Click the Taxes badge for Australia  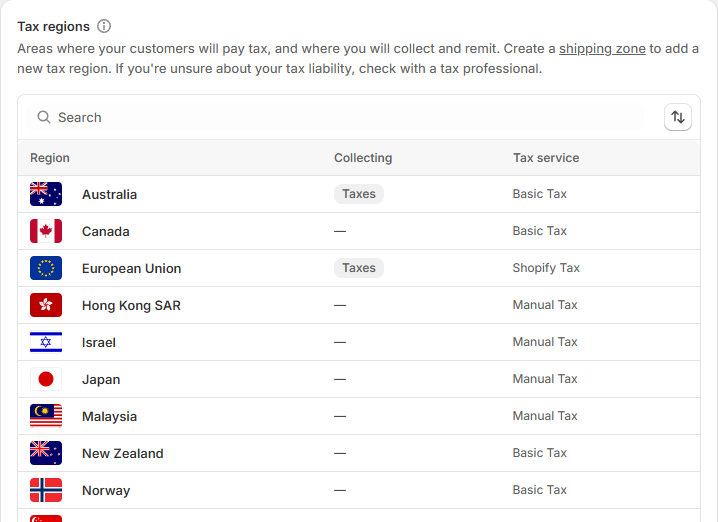(359, 194)
